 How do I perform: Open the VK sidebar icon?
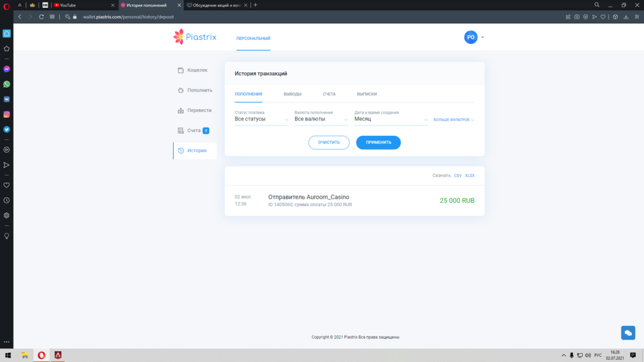point(6,99)
